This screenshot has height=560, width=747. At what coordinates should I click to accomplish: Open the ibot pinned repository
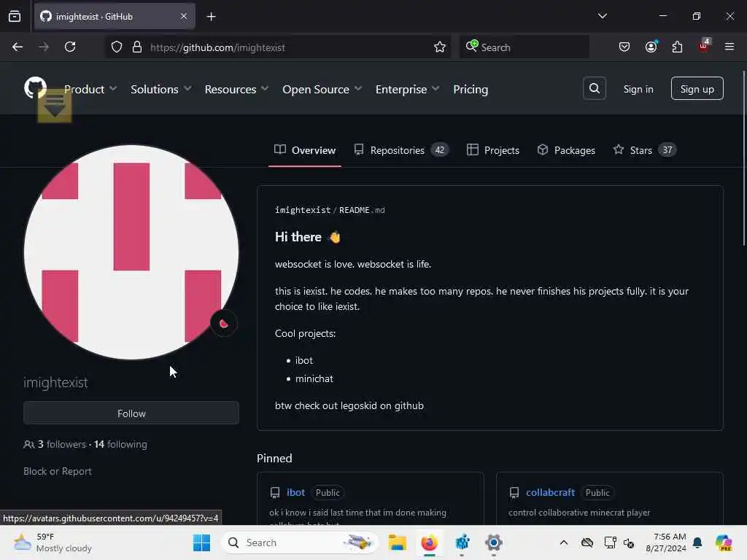point(295,492)
